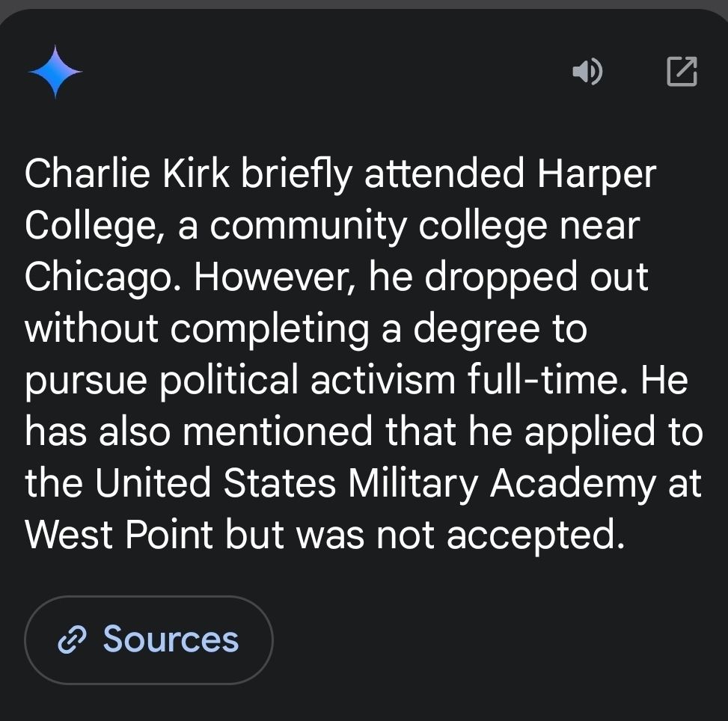Viewport: 728px width, 721px height.
Task: Click the word "Chicago" in the answer
Action: coord(99,278)
